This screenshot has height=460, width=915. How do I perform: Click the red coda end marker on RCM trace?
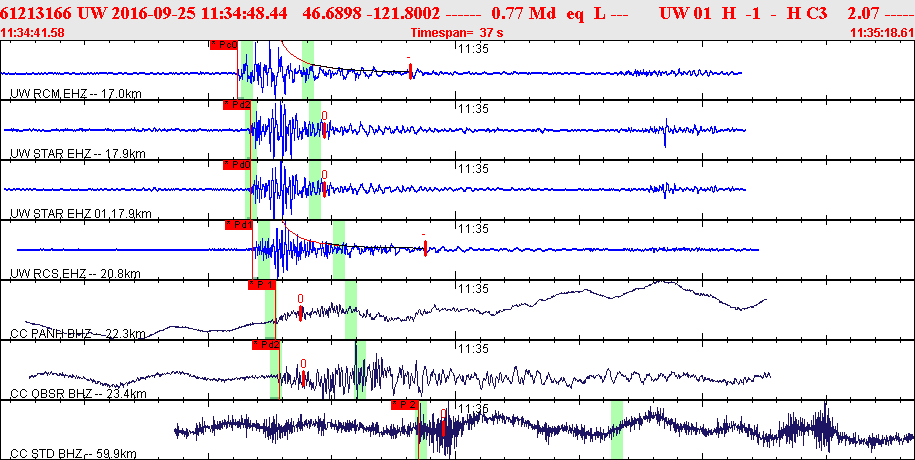point(410,71)
